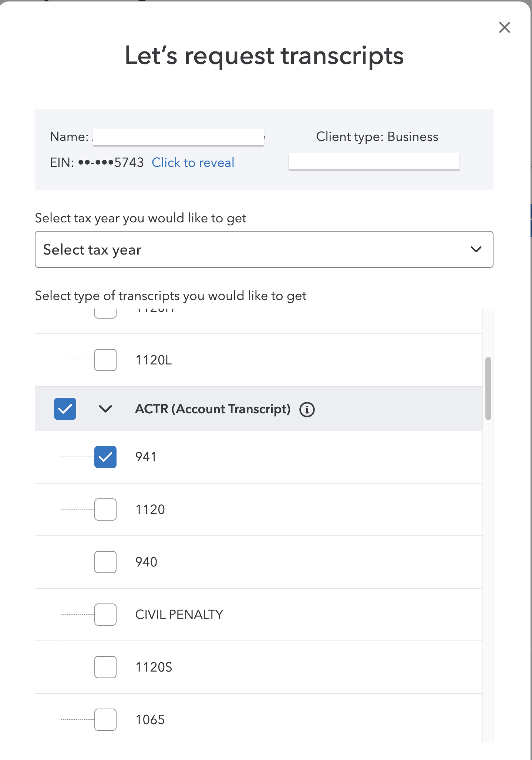Click the ACTR (Account Transcript) label
This screenshot has width=532, height=760.
click(x=213, y=409)
